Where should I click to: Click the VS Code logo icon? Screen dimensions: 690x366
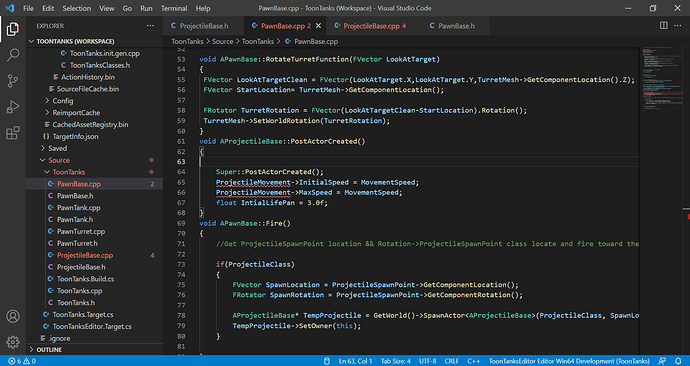coord(10,8)
